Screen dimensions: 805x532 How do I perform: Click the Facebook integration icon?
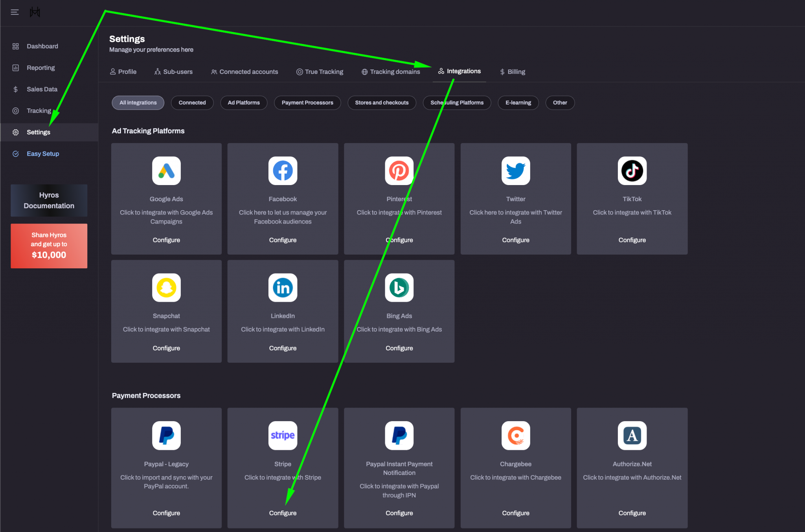[283, 171]
